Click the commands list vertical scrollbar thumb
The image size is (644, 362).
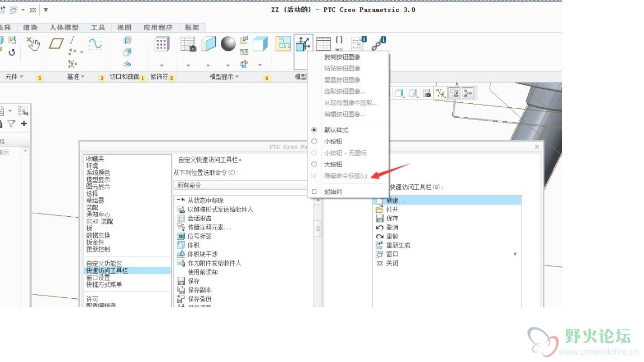(x=318, y=228)
